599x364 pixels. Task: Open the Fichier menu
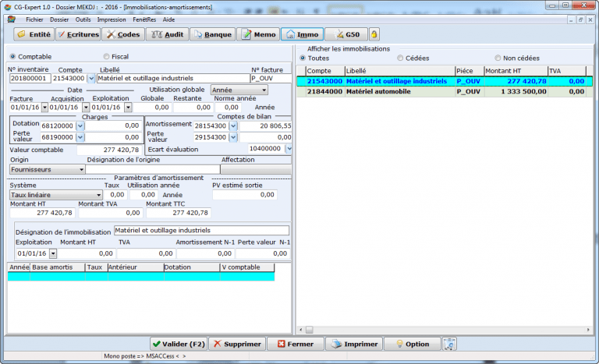(x=34, y=19)
